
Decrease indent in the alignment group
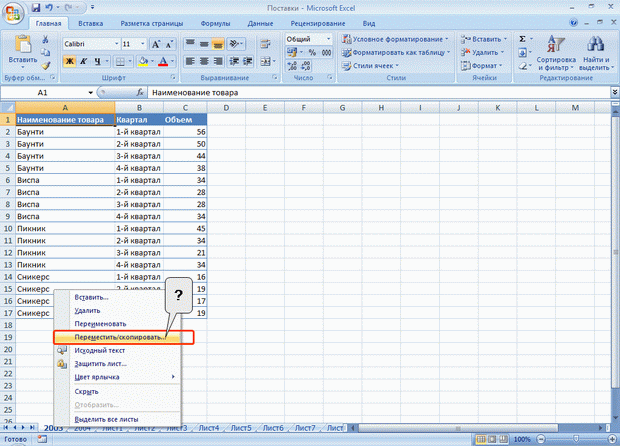[234, 61]
